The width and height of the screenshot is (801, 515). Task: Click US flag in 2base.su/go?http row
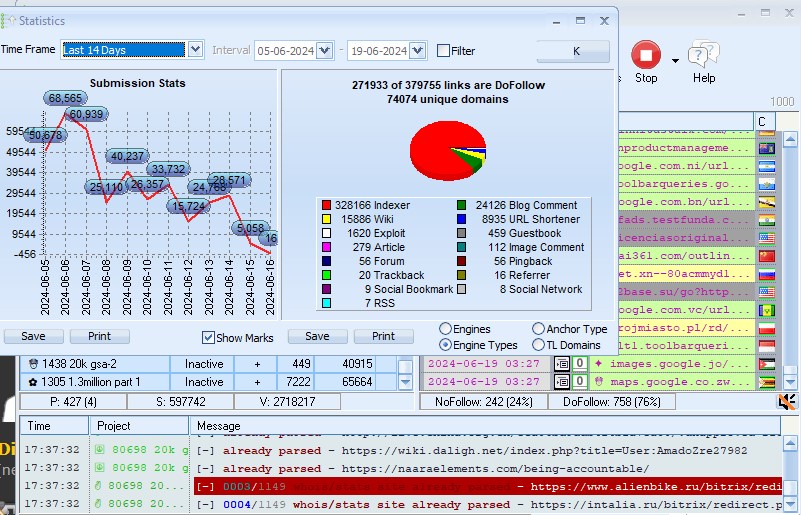[x=767, y=292]
